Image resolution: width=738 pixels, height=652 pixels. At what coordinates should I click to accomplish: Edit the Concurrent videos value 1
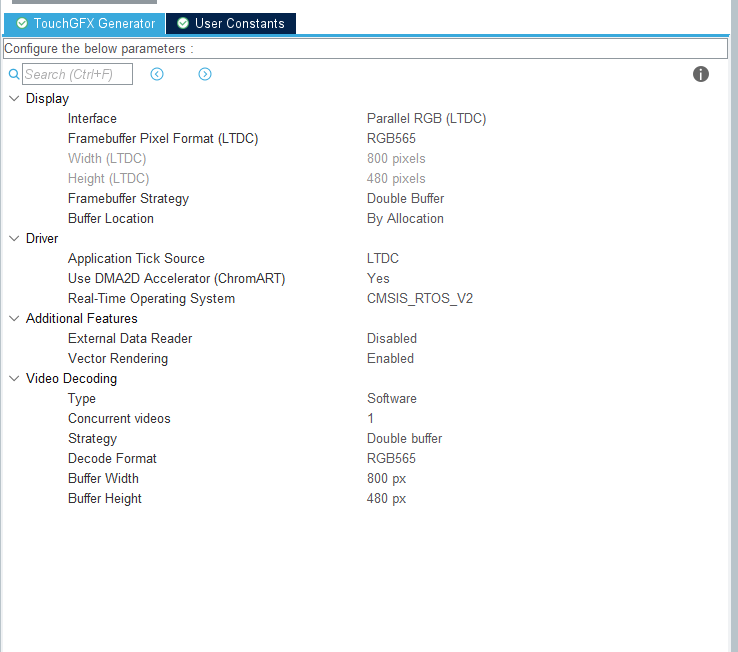(x=370, y=419)
